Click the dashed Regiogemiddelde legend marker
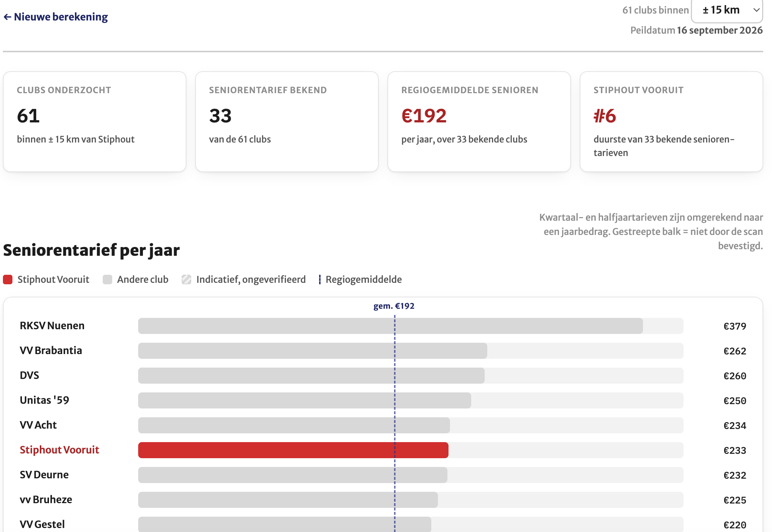Screen dimensions: 772x532 click(320, 280)
